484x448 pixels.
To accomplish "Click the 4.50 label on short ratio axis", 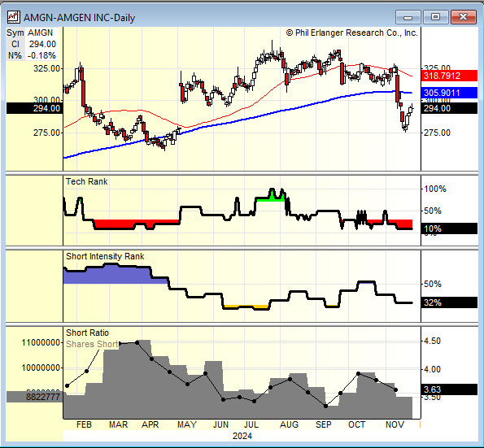I will click(x=432, y=341).
